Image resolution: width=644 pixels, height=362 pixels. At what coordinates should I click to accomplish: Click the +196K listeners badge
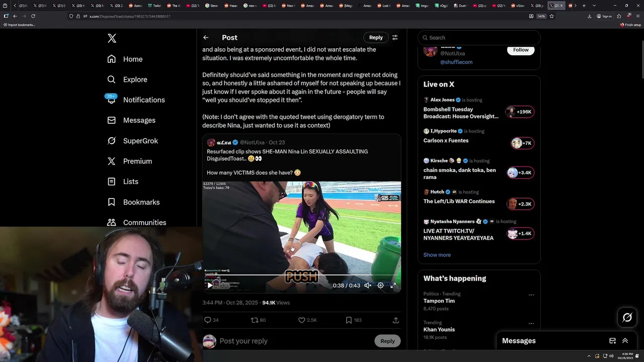520,112
